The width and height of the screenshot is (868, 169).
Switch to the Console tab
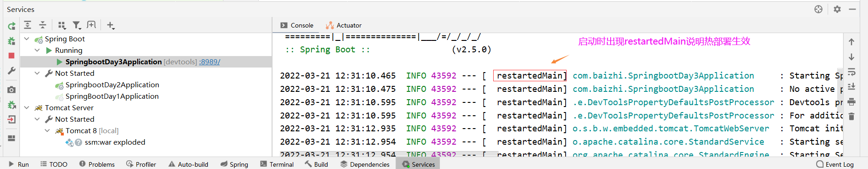pyautogui.click(x=297, y=25)
